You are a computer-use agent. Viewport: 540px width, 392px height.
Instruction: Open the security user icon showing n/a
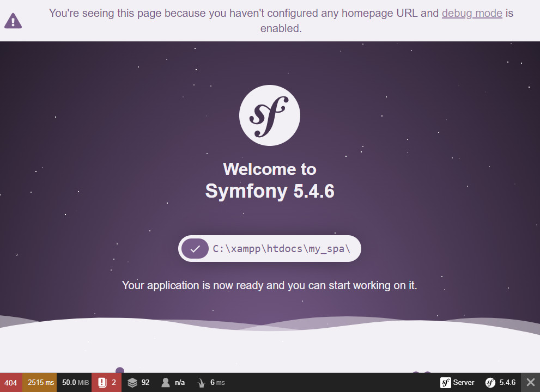(x=173, y=382)
